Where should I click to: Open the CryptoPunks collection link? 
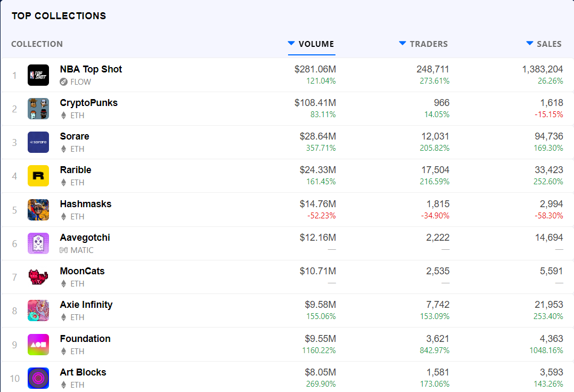[88, 103]
